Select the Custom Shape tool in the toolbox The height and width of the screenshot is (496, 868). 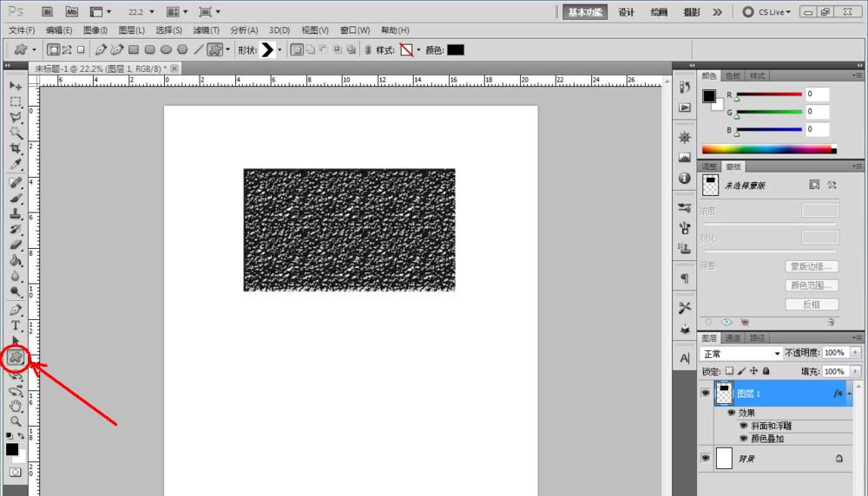point(16,357)
